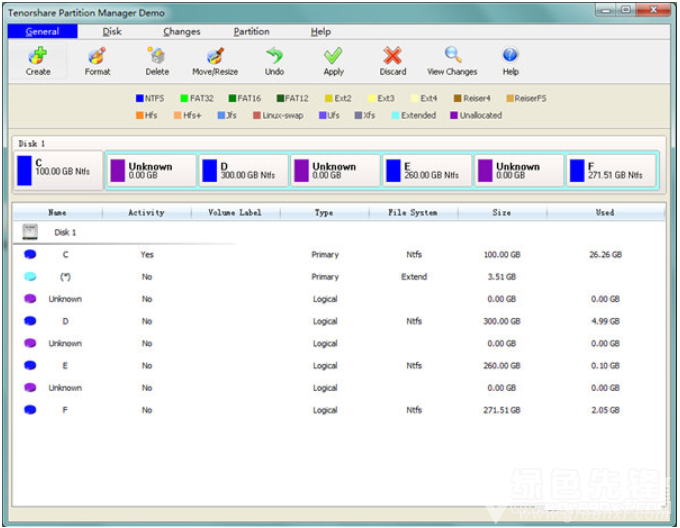
Task: Click the Activity column header
Action: pos(147,212)
